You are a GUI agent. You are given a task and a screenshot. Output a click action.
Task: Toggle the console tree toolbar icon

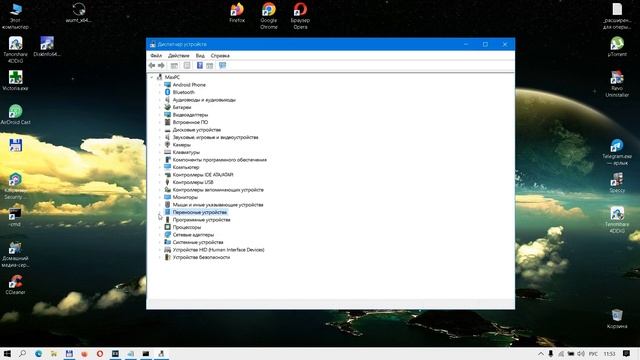coord(174,66)
